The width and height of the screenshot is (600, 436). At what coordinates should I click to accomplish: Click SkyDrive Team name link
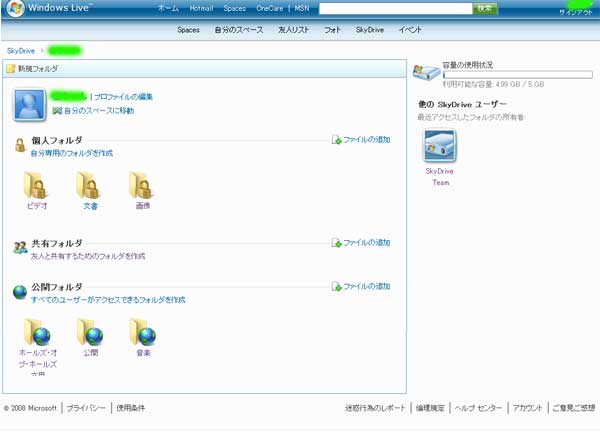[440, 177]
